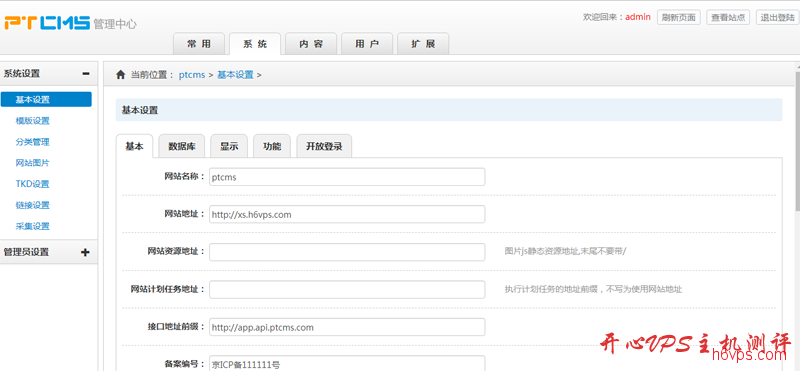Open the 常用 top menu tab

pos(199,44)
